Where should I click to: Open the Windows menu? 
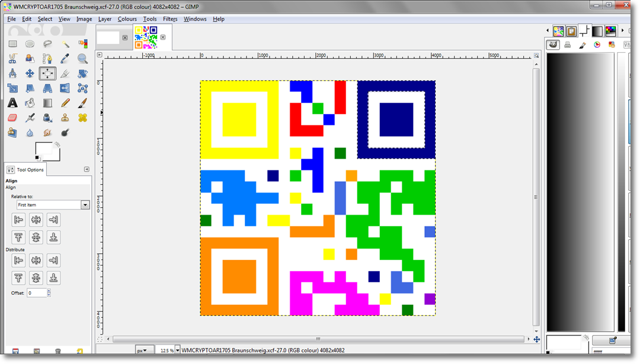[x=195, y=19]
